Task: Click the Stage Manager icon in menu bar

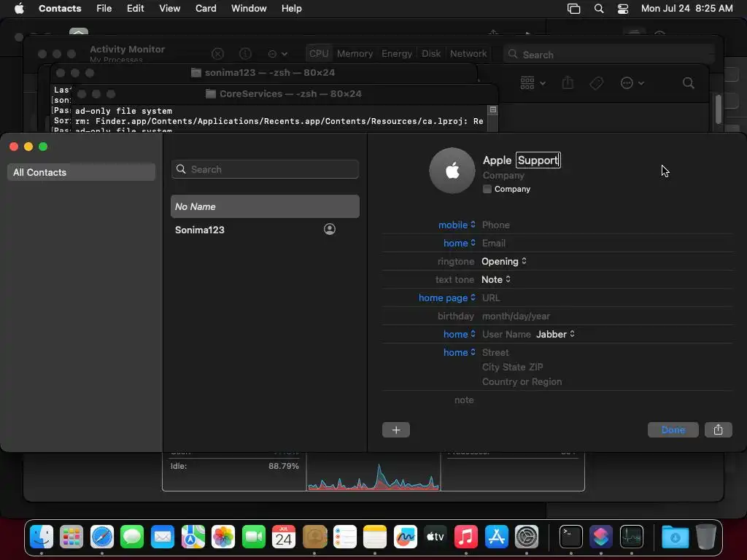Action: pos(573,9)
